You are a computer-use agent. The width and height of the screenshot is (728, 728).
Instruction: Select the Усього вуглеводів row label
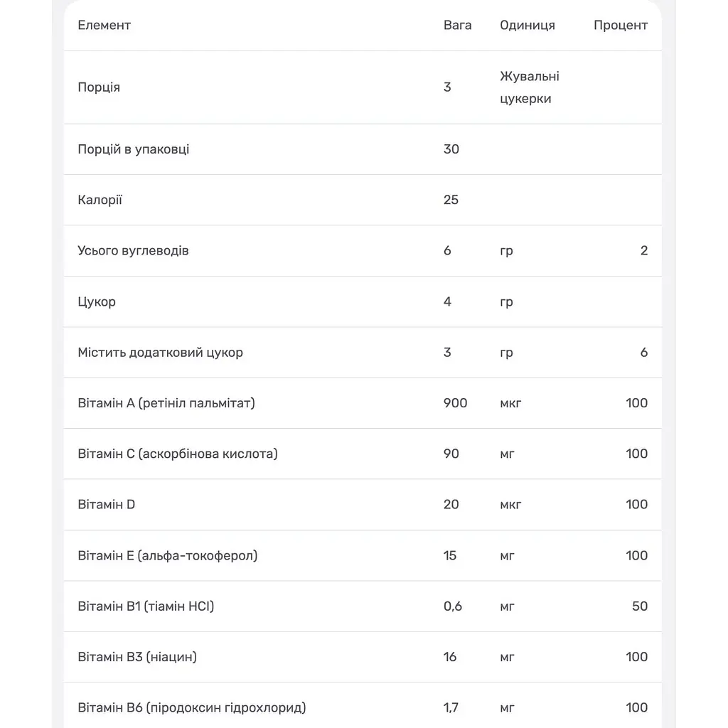point(133,251)
